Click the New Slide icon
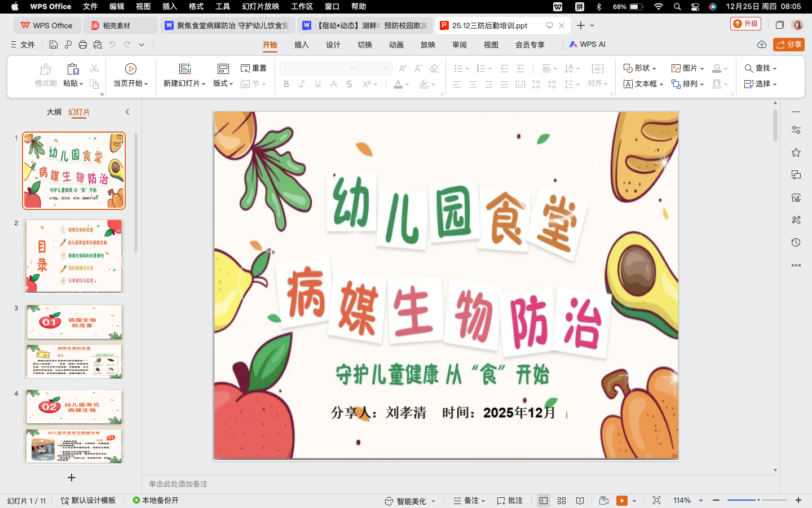Screen dimensions: 812x508 point(185,68)
